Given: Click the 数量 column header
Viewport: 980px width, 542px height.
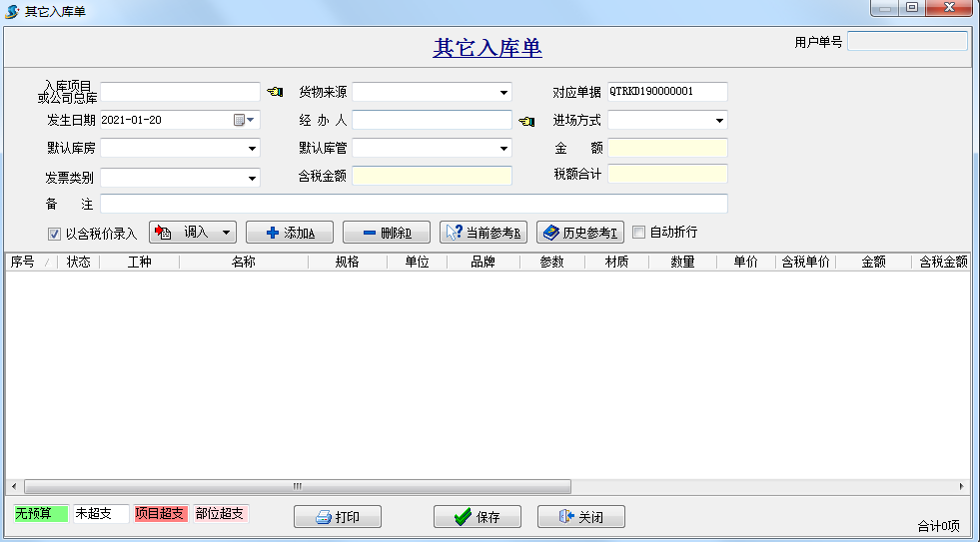Looking at the screenshot, I should [x=682, y=263].
